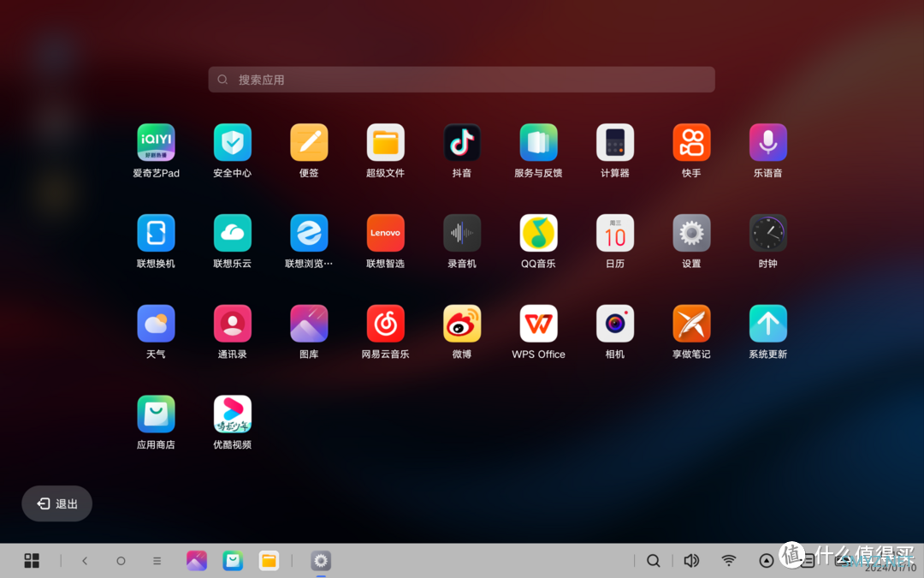Open the app store icon in taskbar
This screenshot has height=578, width=924.
click(233, 560)
